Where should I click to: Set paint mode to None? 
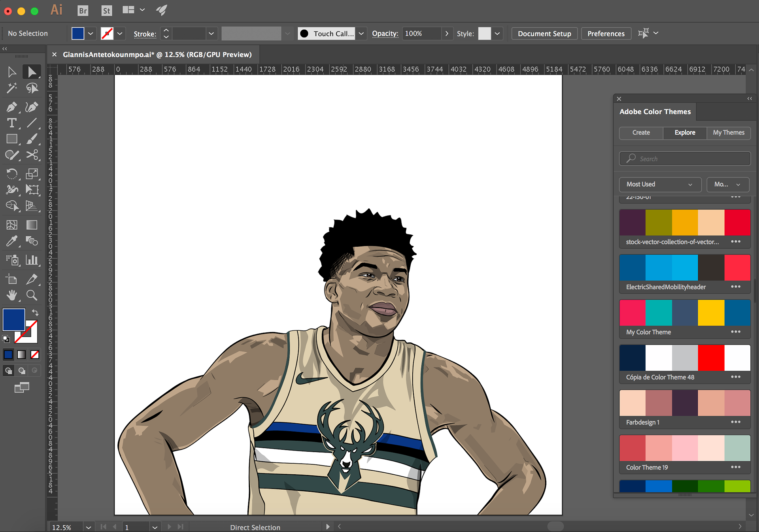tap(35, 355)
